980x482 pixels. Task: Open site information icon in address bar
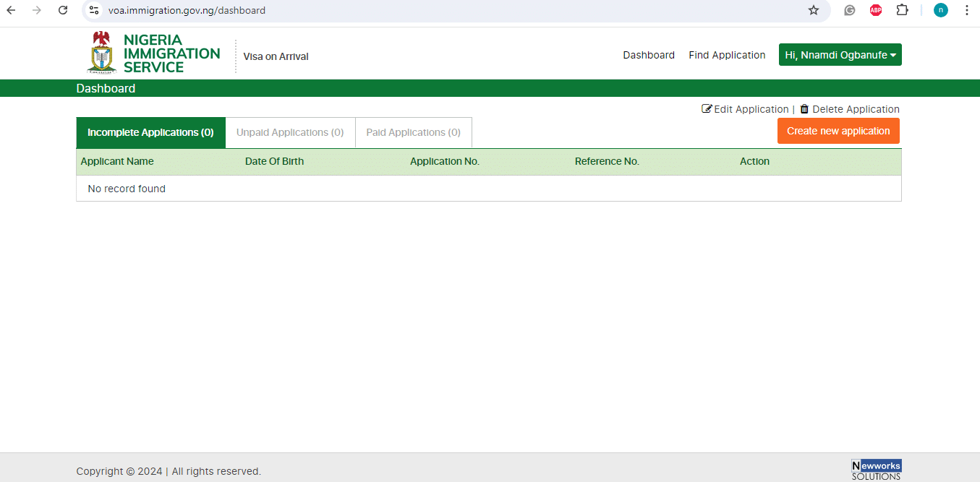(94, 10)
